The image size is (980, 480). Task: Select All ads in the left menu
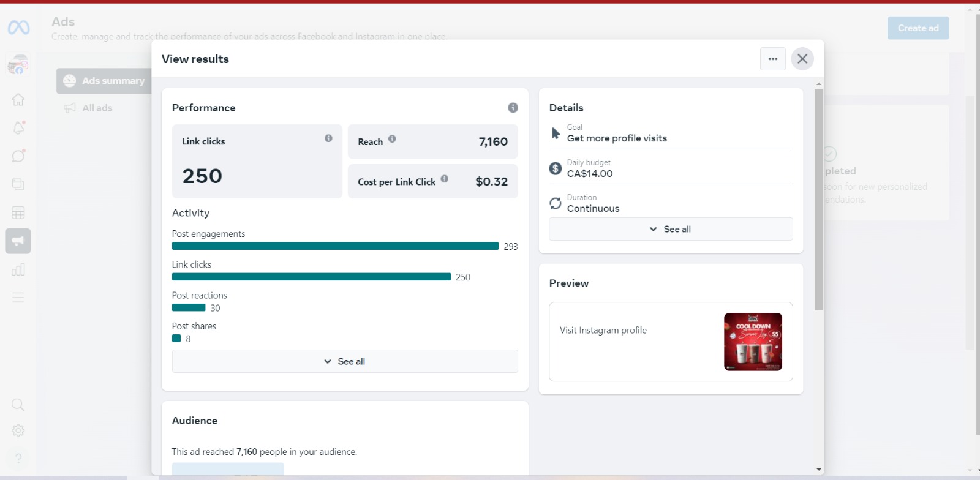pyautogui.click(x=97, y=108)
